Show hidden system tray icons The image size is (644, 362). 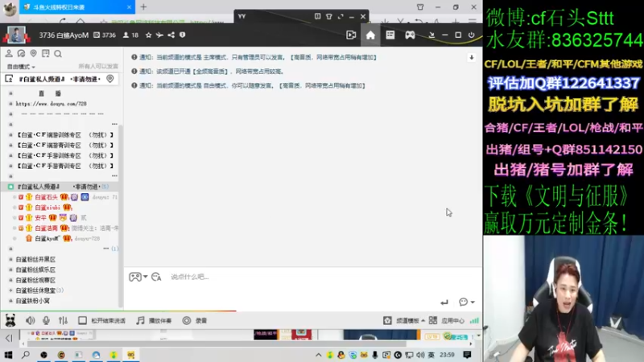pyautogui.click(x=318, y=355)
